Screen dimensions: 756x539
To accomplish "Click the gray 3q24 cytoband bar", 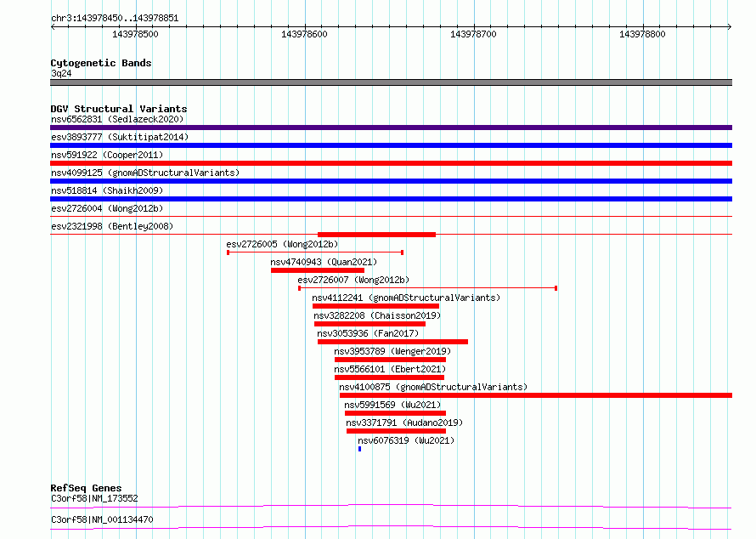I will coord(391,82).
